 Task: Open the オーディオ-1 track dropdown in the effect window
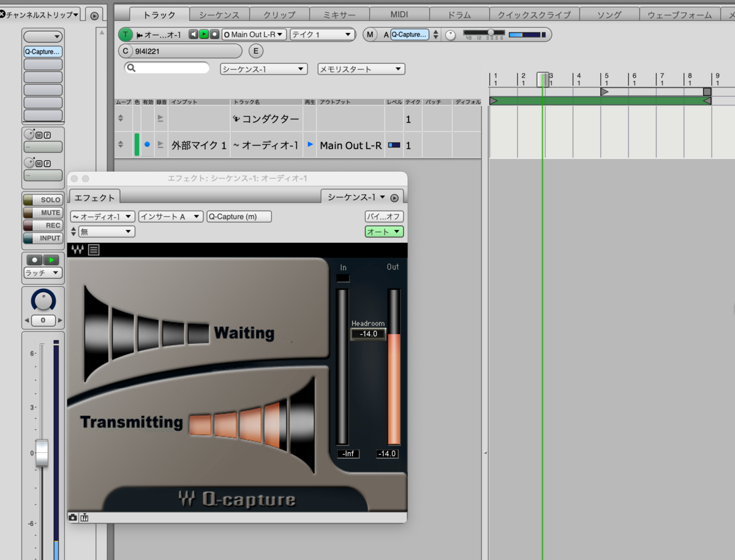click(x=102, y=217)
